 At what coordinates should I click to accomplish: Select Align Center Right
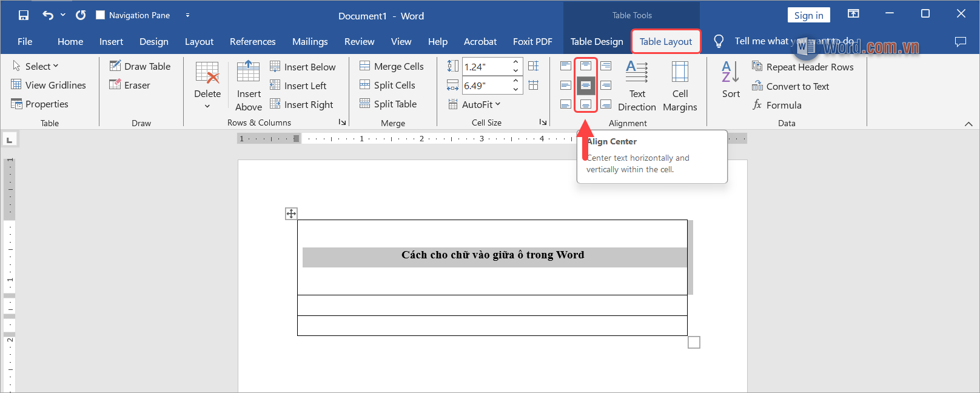(606, 85)
